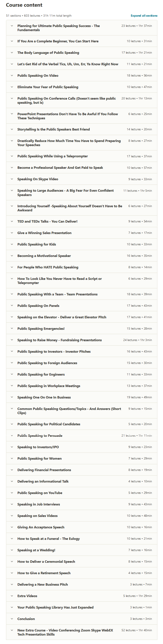Viewport: 163px width, 644px height.
Task: Click chevron beside Public Speaking On Video
Action: (12, 75)
